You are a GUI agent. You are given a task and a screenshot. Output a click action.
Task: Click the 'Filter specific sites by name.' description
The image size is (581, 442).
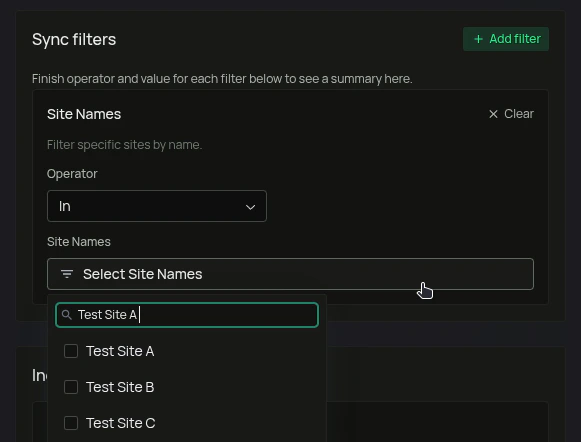tap(124, 145)
